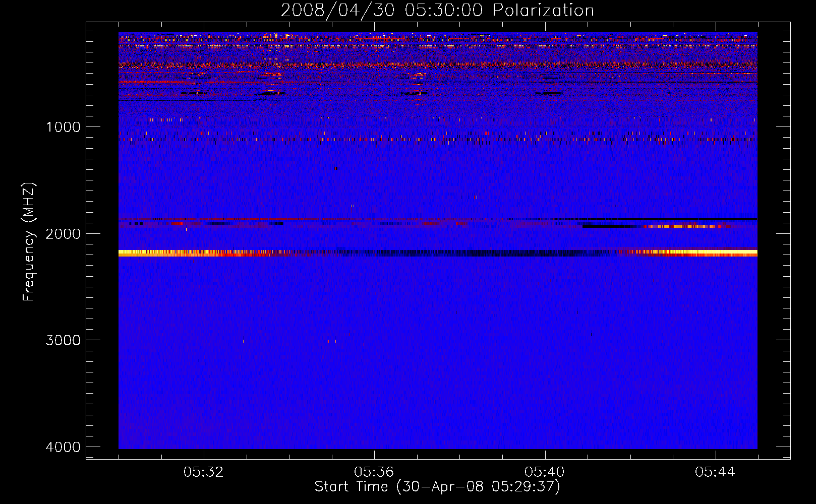
Task: Click the 05:40 time tick label
Action: (x=545, y=472)
